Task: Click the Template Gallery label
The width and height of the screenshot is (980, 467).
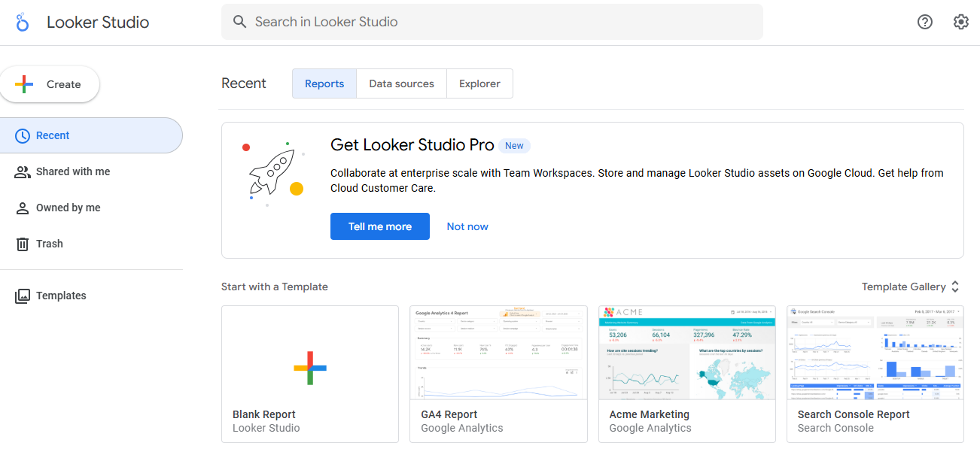Action: click(x=903, y=287)
